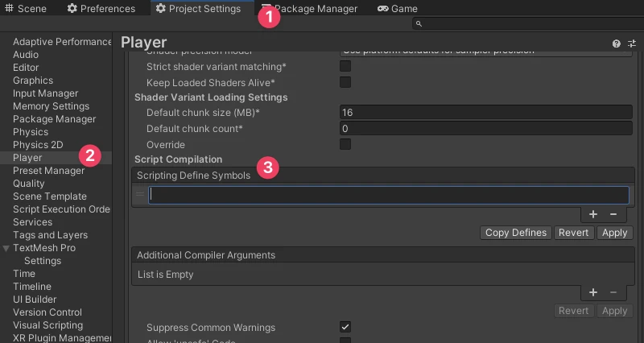This screenshot has width=644, height=343.
Task: Click the Copy Defines button
Action: [516, 233]
